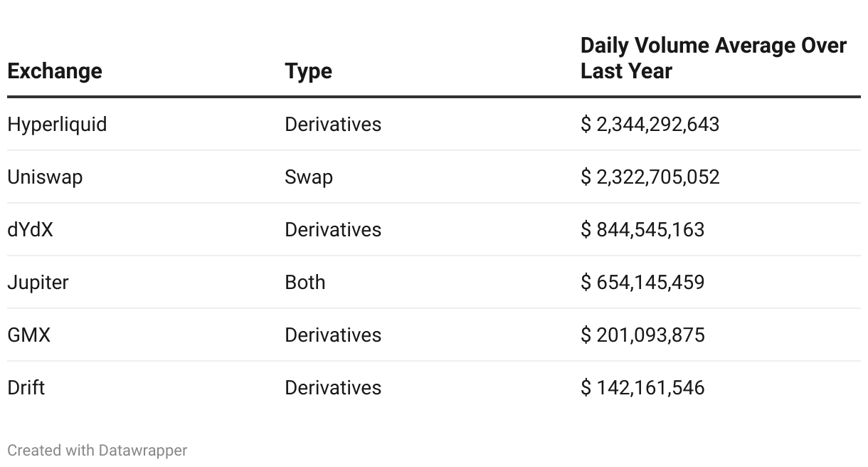Click the Swap type cell for Uniswap
868x467 pixels.
(x=309, y=177)
